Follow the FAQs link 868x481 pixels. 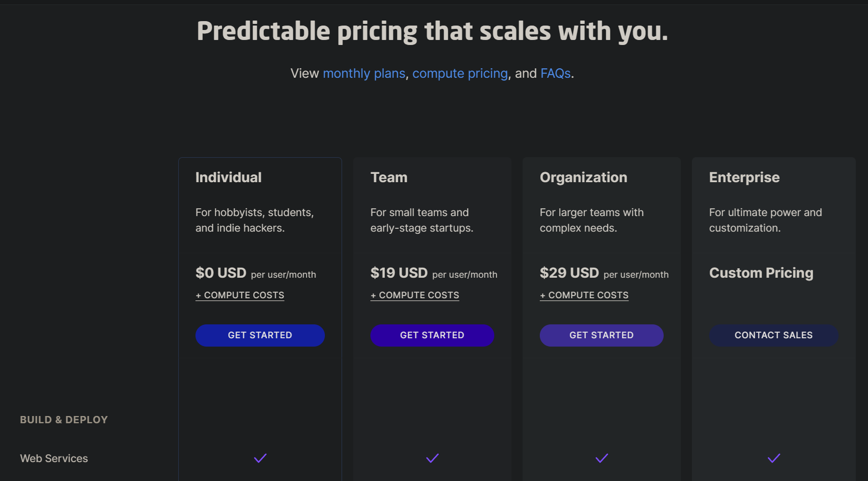click(x=555, y=73)
